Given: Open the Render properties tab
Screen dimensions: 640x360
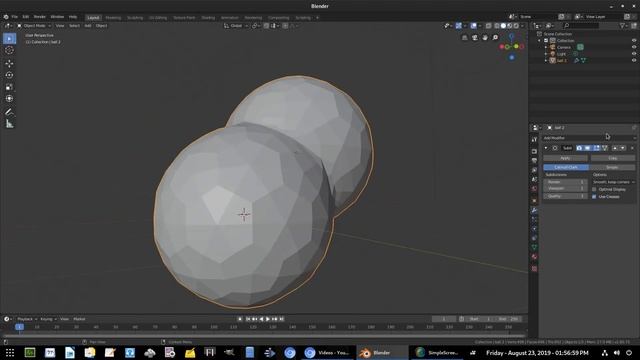Looking at the screenshot, I should tap(534, 151).
